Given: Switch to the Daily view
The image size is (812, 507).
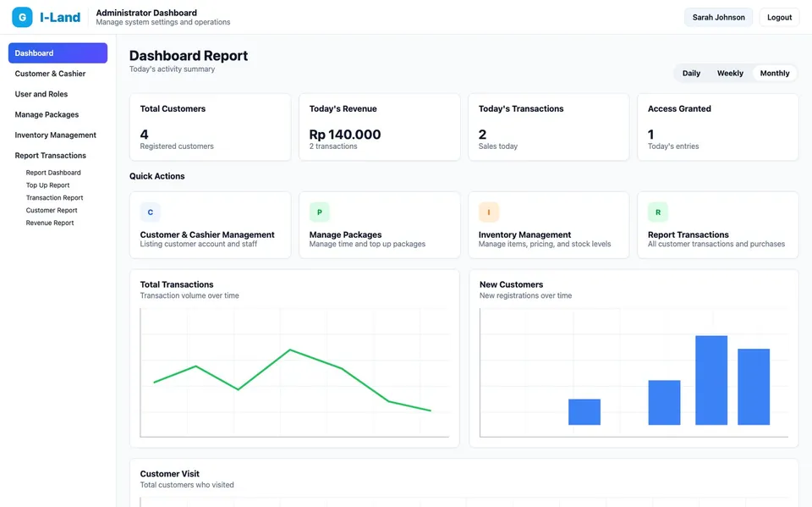Looking at the screenshot, I should (x=691, y=73).
